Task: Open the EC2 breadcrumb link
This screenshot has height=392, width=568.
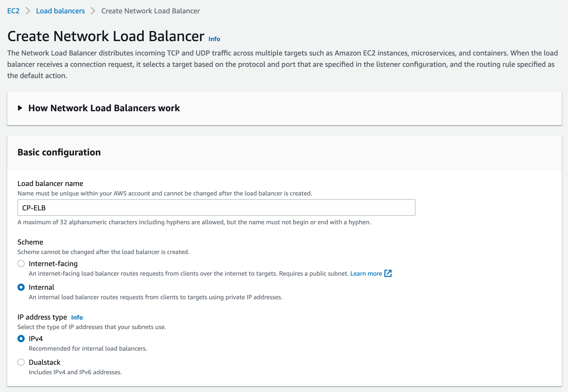Action: coord(13,11)
